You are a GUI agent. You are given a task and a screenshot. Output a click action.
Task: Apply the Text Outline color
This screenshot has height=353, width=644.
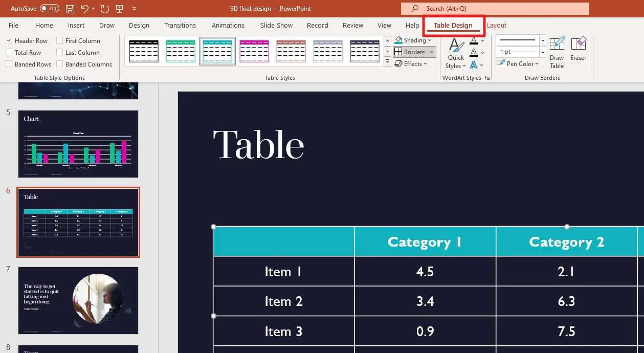coord(474,52)
